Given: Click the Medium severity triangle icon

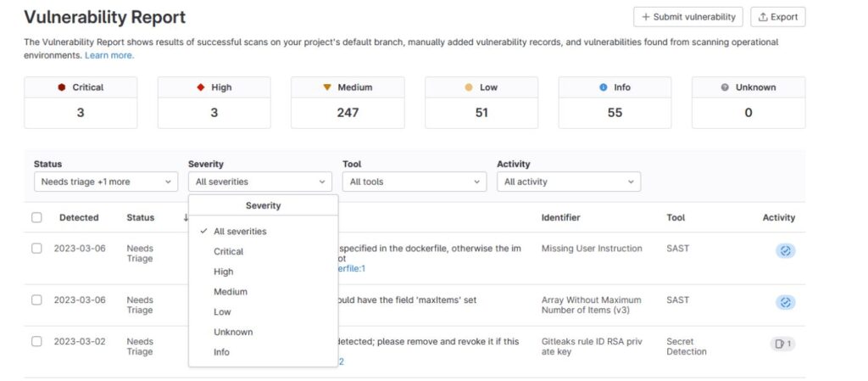Looking at the screenshot, I should tap(326, 87).
